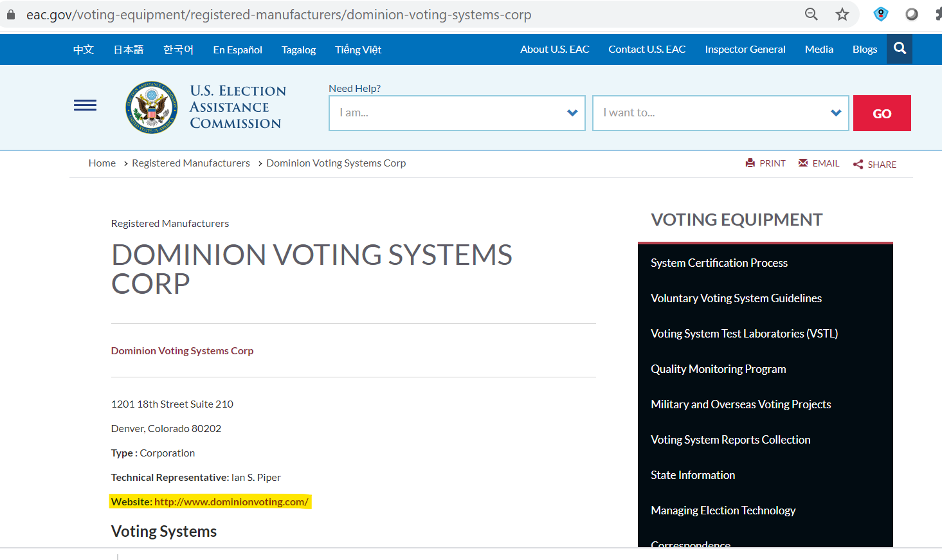Screen dimensions: 942x560
Task: Click the EMAIL link text
Action: click(x=826, y=163)
